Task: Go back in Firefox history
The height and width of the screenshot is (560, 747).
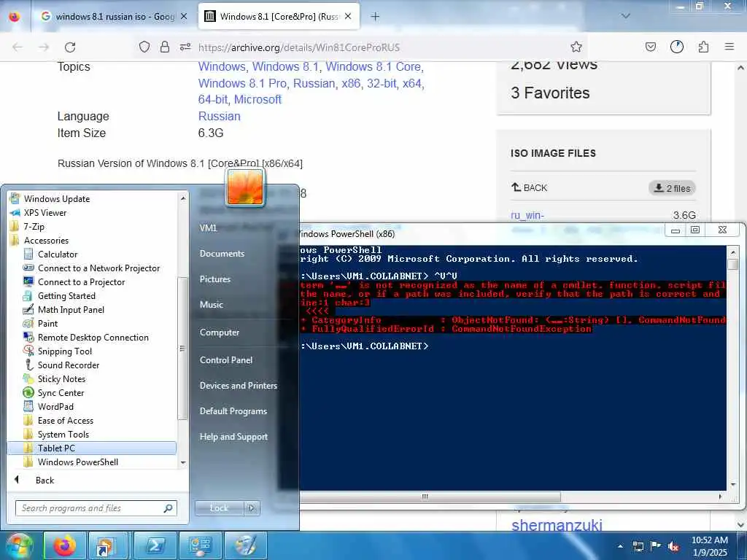Action: [x=18, y=47]
